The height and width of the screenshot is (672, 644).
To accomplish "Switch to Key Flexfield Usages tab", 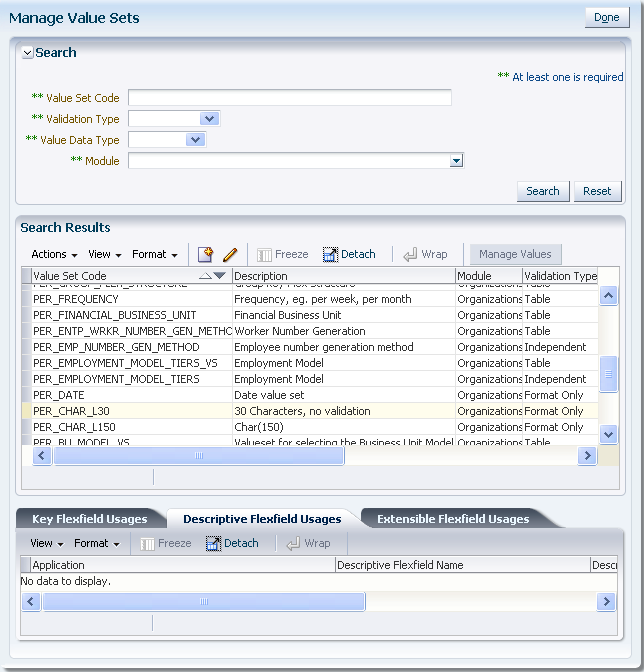I will 90,519.
